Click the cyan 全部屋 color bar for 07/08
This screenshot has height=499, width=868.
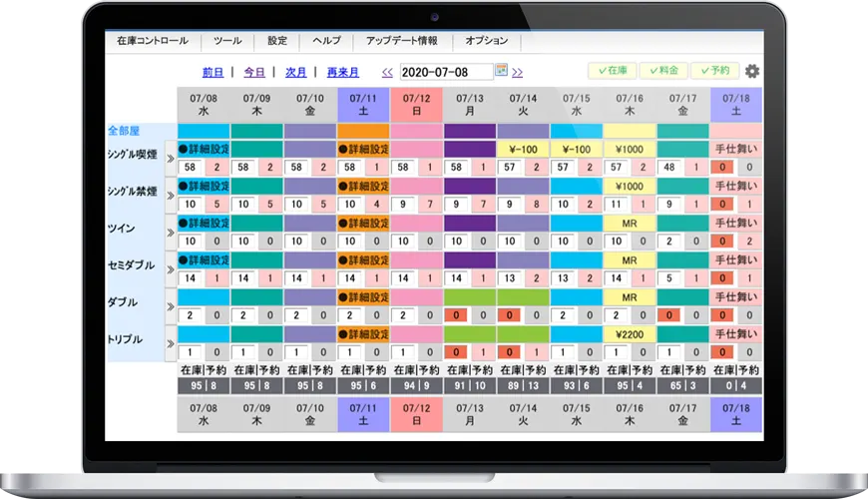tap(204, 132)
